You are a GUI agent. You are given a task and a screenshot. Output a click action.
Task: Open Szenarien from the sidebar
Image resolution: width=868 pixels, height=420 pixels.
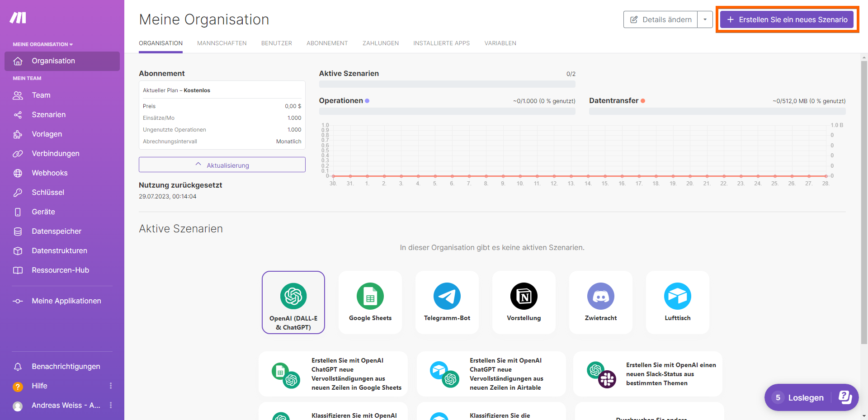48,115
